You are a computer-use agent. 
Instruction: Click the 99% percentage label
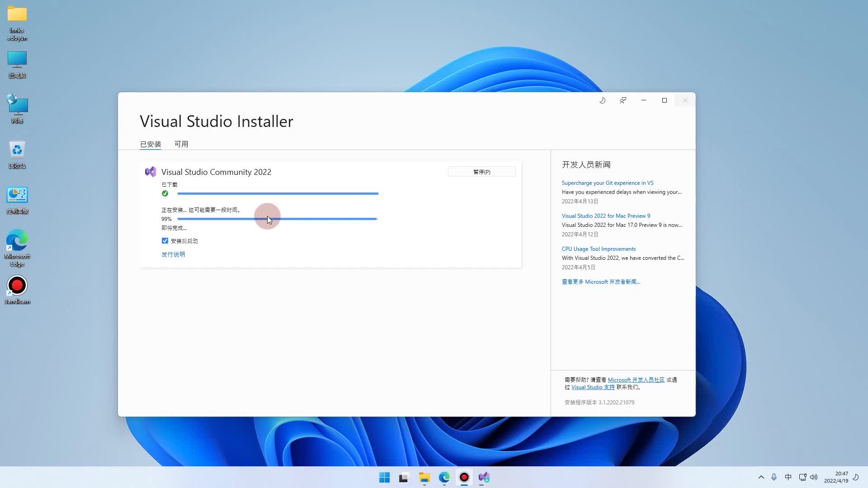pyautogui.click(x=166, y=219)
